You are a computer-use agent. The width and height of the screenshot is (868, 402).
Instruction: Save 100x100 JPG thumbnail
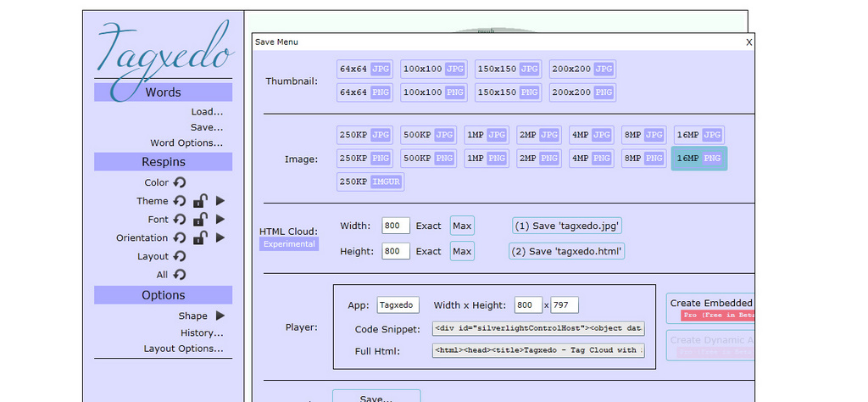pyautogui.click(x=434, y=70)
